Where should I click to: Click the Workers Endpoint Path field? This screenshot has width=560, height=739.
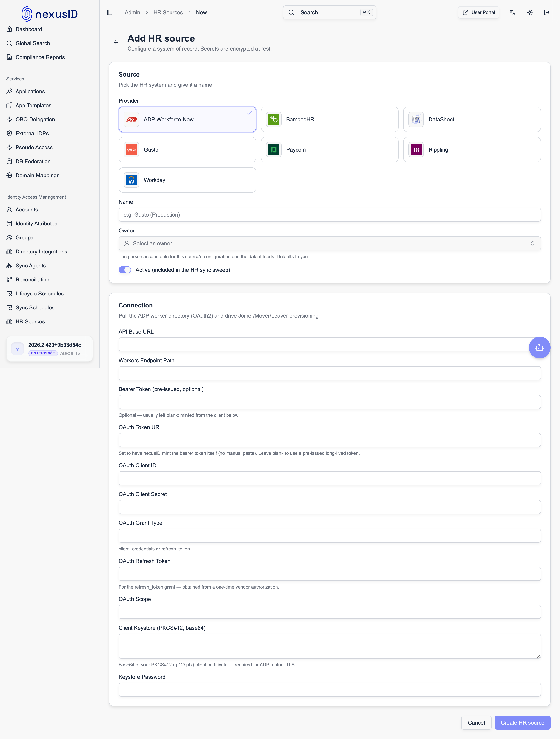pos(329,373)
